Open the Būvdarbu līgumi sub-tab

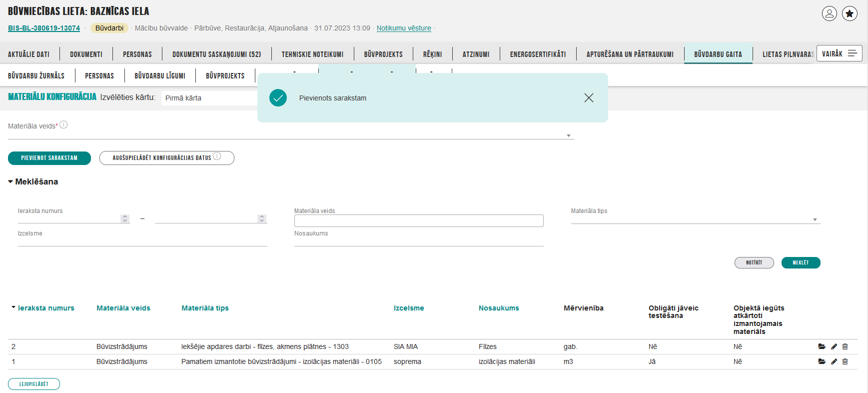(x=160, y=75)
